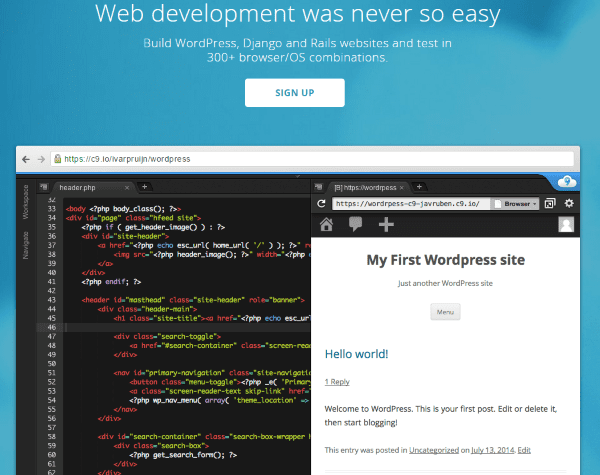The height and width of the screenshot is (475, 600).
Task: Click the user avatar icon
Action: [566, 225]
